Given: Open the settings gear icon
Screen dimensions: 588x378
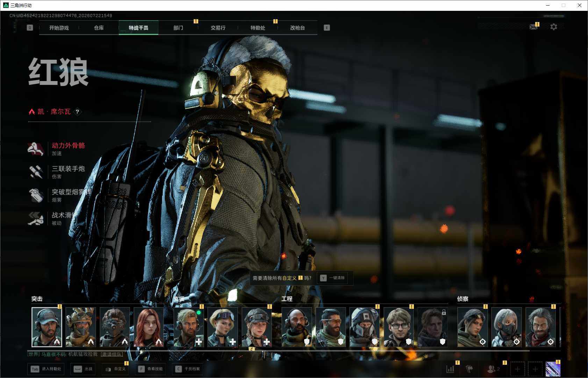Looking at the screenshot, I should [x=553, y=27].
